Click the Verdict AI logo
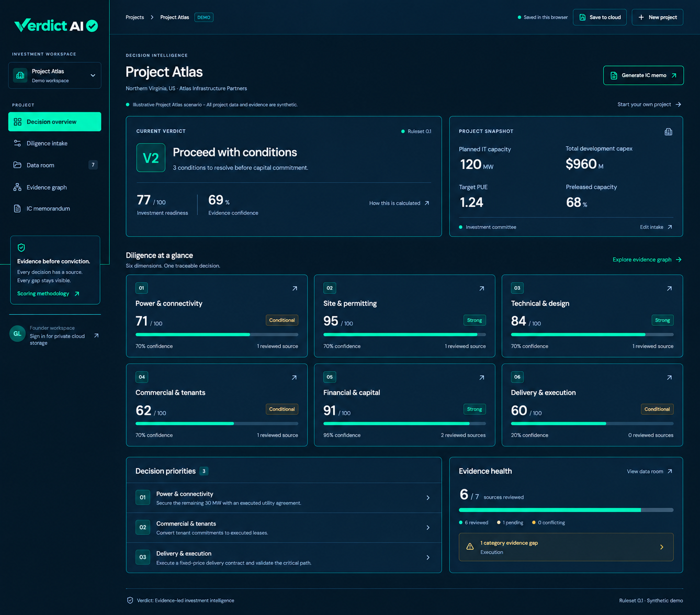 [56, 25]
